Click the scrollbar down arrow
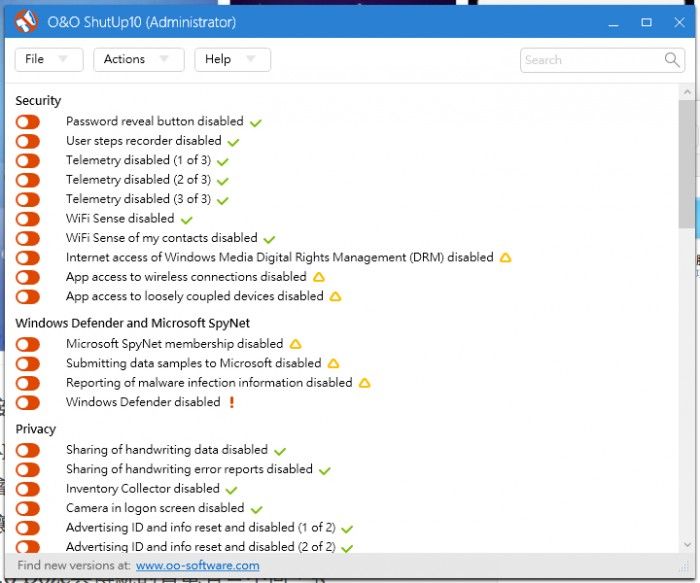The width and height of the screenshot is (700, 583). point(687,545)
